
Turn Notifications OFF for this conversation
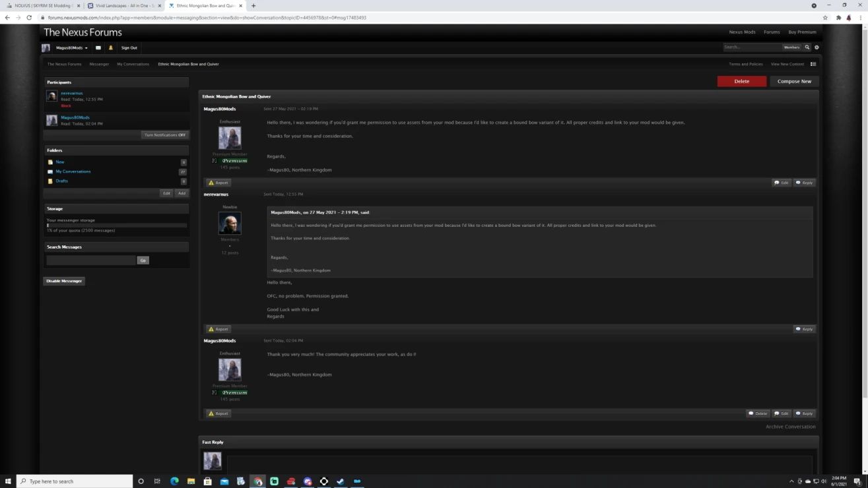165,135
